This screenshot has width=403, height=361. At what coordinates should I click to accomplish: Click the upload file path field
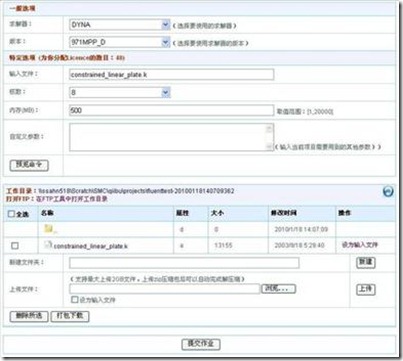[x=164, y=289]
